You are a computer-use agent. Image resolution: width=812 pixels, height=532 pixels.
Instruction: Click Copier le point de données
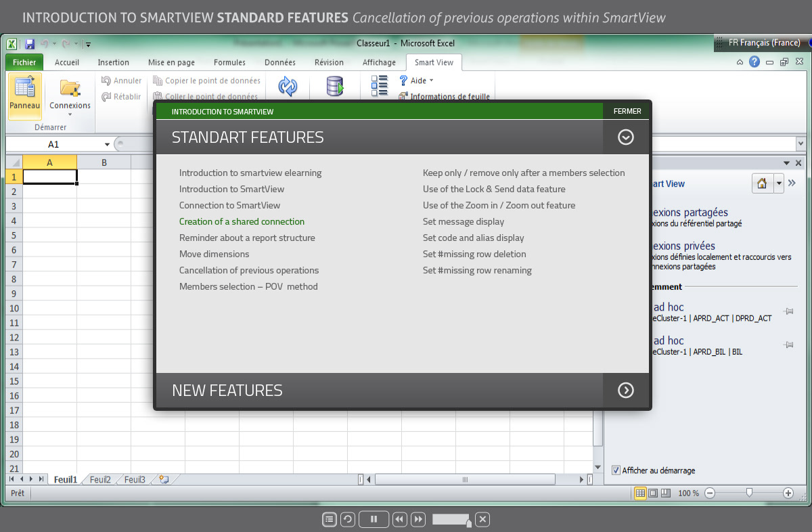207,81
